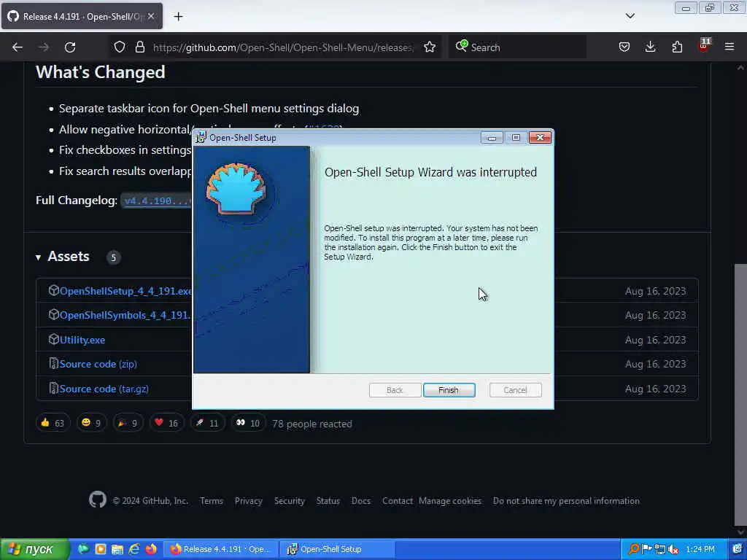Close the Open-Shell Setup dialog window
The image size is (747, 560).
[x=540, y=138]
